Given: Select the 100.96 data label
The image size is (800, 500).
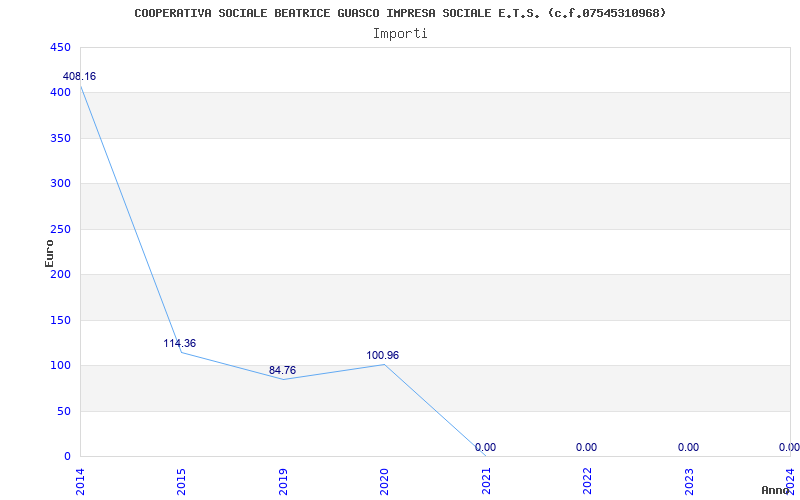Looking at the screenshot, I should [383, 355].
